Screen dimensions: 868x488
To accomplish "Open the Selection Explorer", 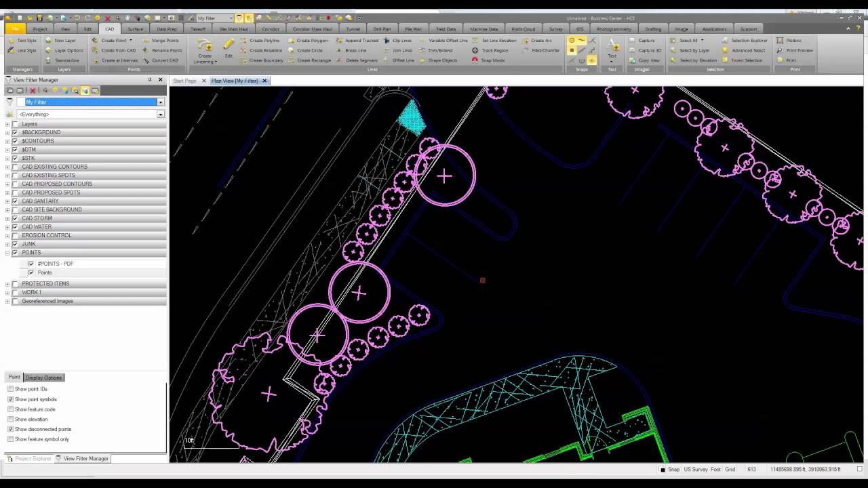I will [744, 40].
